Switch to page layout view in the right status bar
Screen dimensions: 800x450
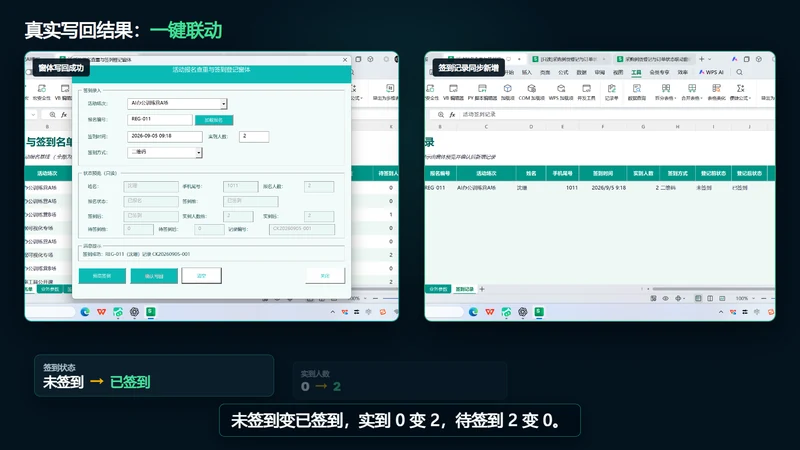pos(710,298)
